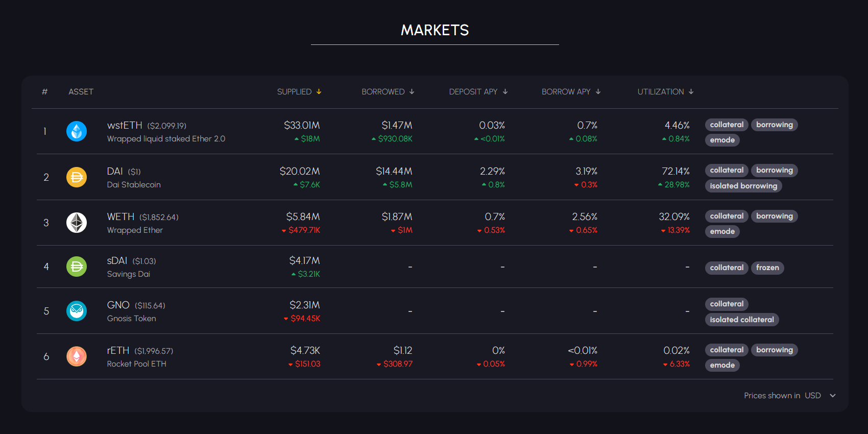Sort by Borrowed arrow icon
The width and height of the screenshot is (868, 434).
pyautogui.click(x=412, y=92)
